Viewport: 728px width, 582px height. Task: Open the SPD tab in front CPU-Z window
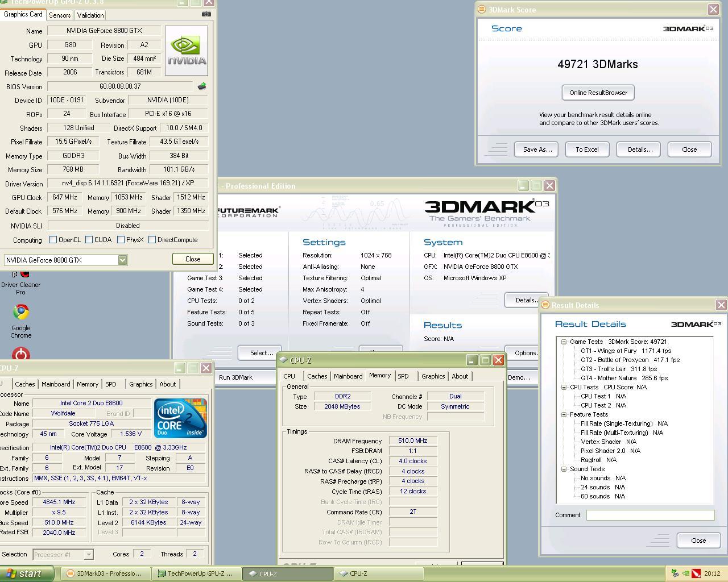[403, 376]
